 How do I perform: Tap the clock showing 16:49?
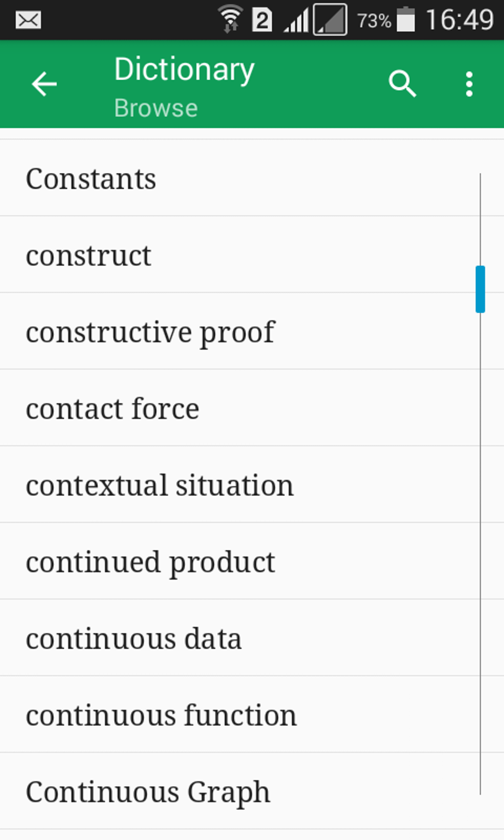click(460, 20)
